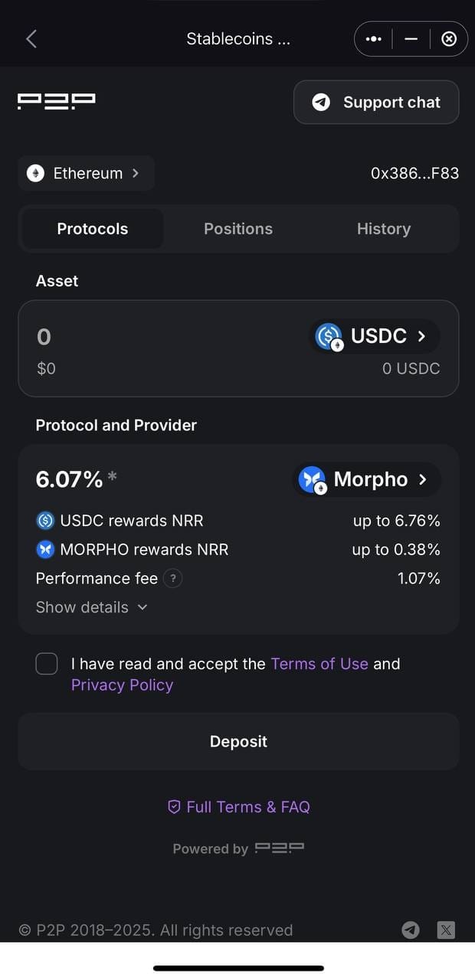Expand Show details section
Image resolution: width=475 pixels, height=980 pixels.
91,607
